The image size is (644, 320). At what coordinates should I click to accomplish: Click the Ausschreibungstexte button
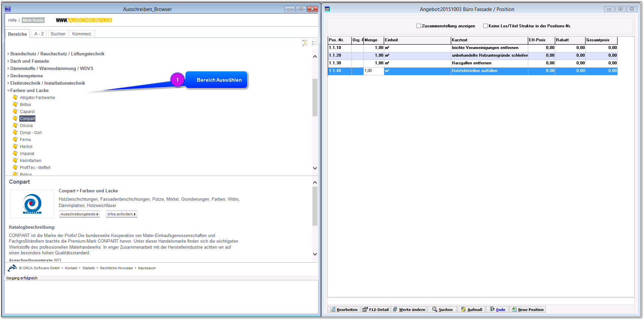(x=79, y=214)
